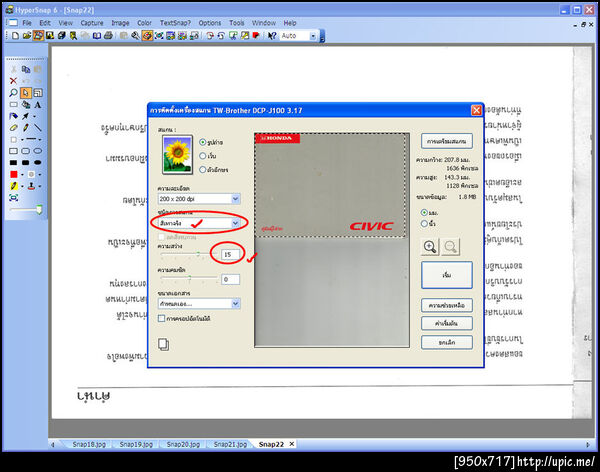Close the Snap22 tab with its X

(x=292, y=444)
